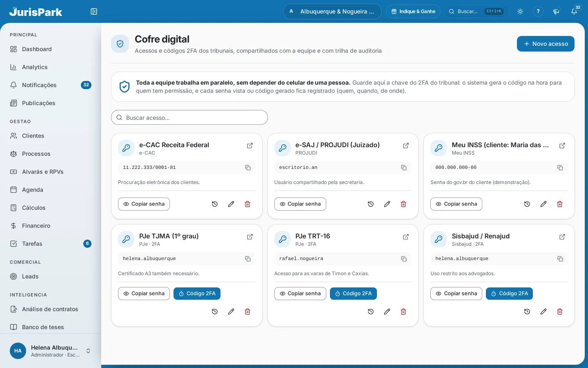Copy password for Meu INSS access
588x368 pixels.
pos(456,204)
